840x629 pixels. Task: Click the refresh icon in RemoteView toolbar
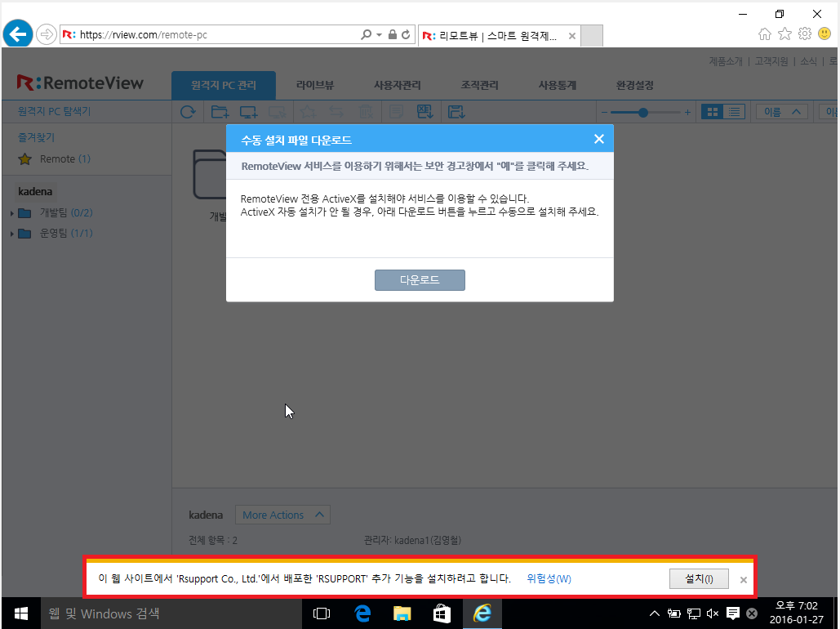[x=188, y=112]
